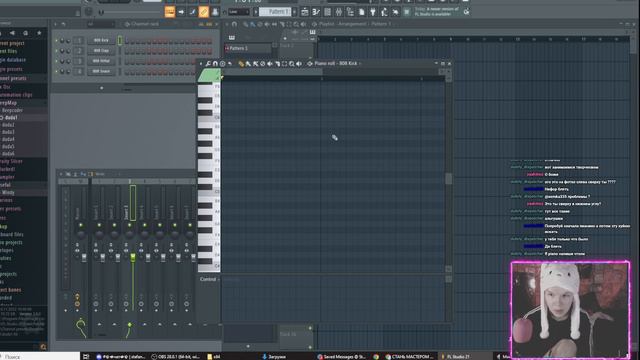Click the piano keyboard icon above Pattern 1 picker
Screen dimensions: 640x360
(x=231, y=38)
